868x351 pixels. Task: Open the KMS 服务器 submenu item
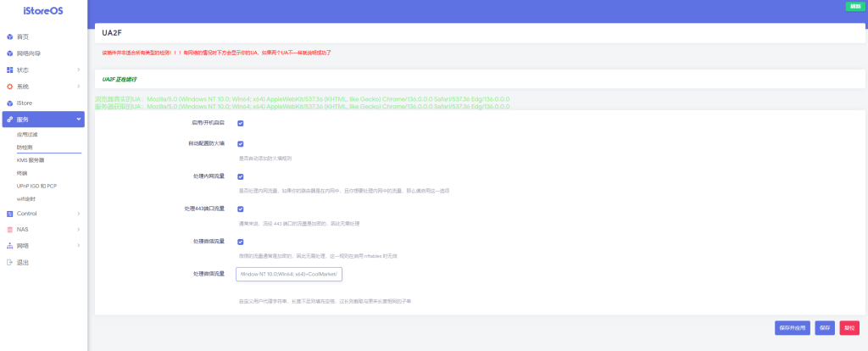point(31,159)
